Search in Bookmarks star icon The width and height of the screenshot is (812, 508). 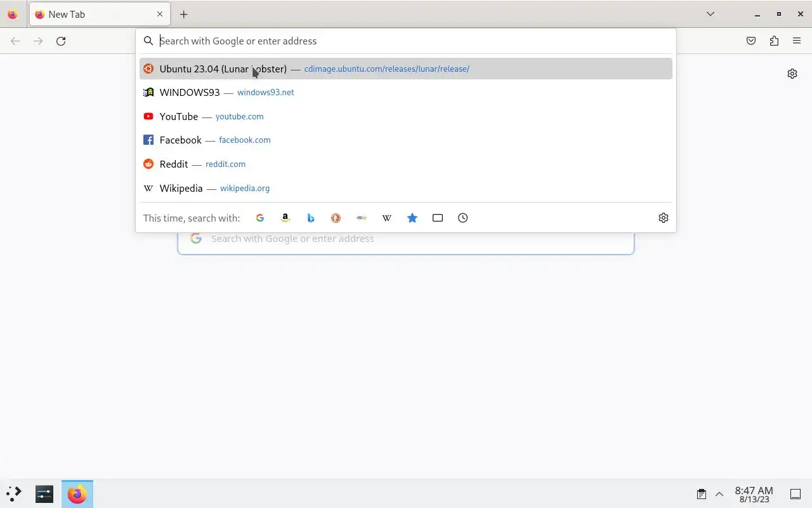[x=412, y=218]
